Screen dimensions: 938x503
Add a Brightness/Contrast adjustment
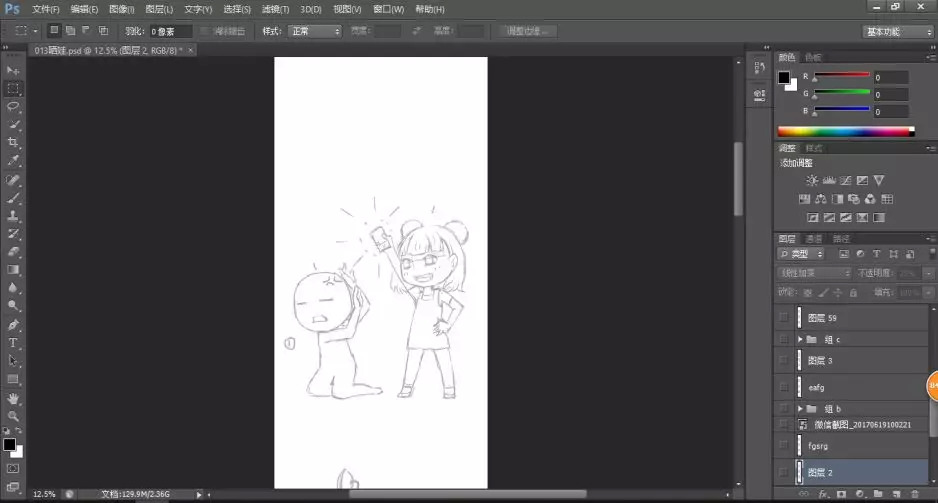click(811, 181)
